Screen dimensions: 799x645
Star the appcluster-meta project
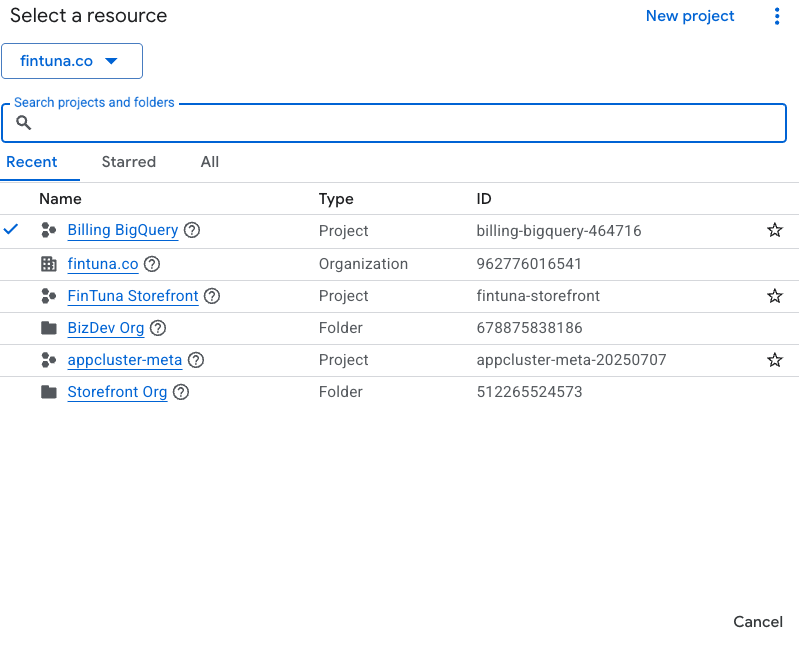point(775,360)
